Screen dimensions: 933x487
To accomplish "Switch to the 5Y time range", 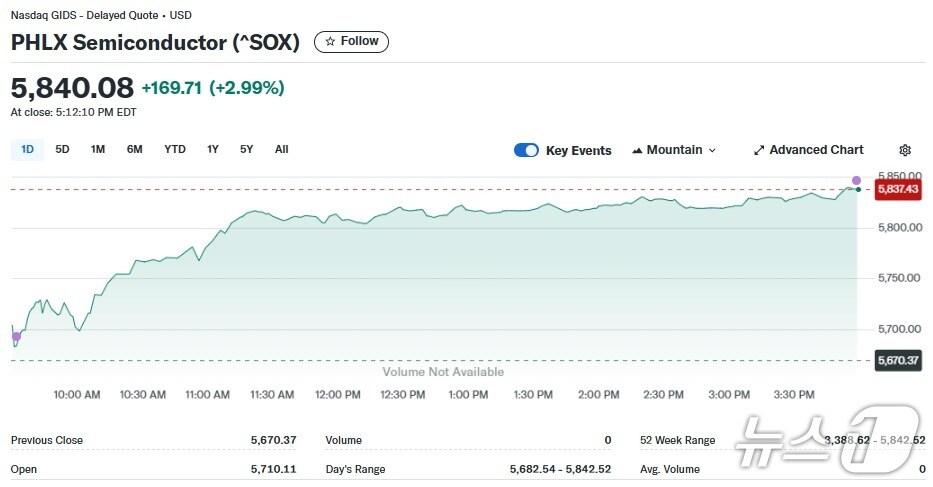I will (x=247, y=149).
